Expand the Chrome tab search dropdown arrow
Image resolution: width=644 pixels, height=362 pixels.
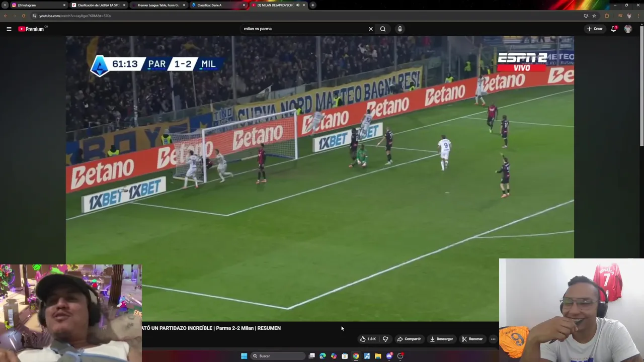[5, 5]
